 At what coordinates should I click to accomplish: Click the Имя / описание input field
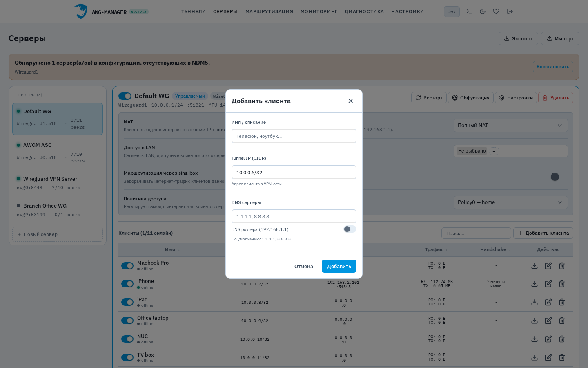tap(294, 136)
